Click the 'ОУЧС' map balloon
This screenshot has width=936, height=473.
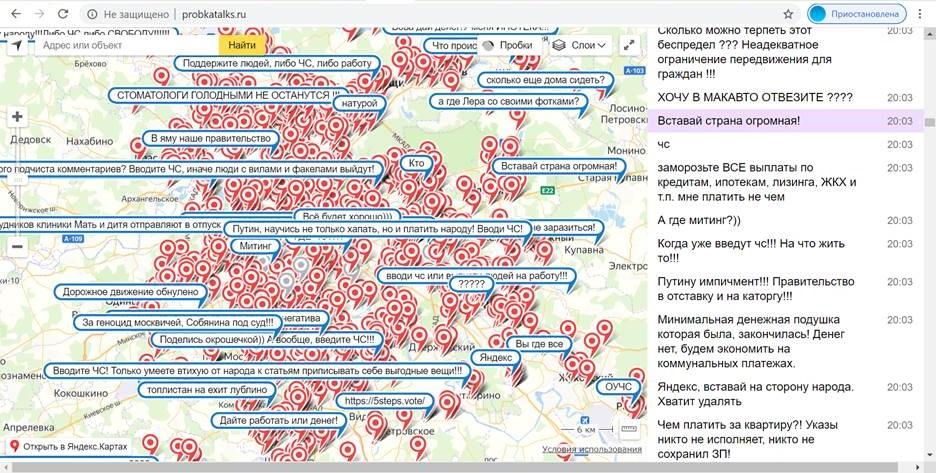(618, 387)
